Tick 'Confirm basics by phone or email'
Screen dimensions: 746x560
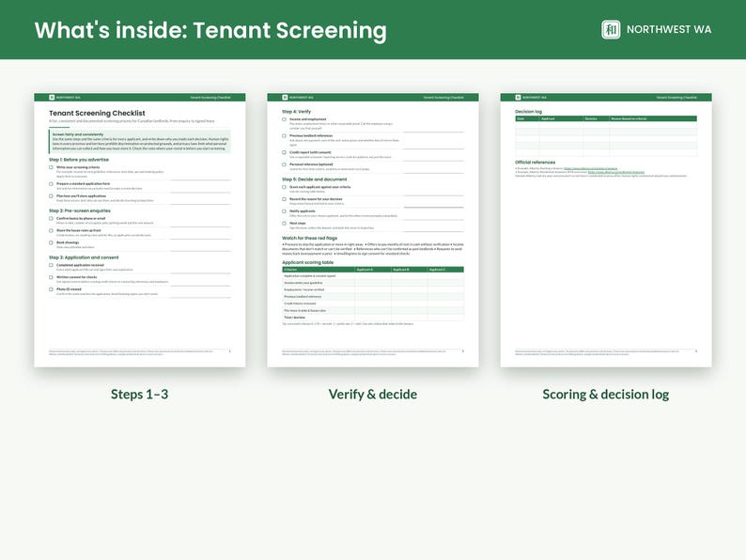pos(51,218)
